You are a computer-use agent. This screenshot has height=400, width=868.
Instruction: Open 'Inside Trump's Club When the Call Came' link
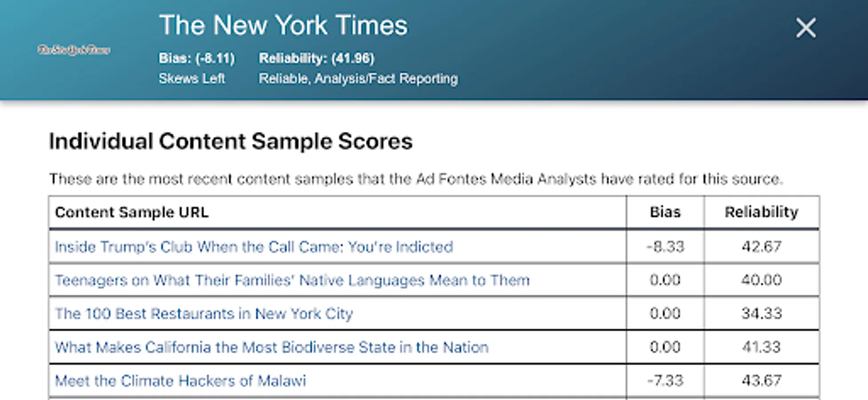pyautogui.click(x=254, y=247)
